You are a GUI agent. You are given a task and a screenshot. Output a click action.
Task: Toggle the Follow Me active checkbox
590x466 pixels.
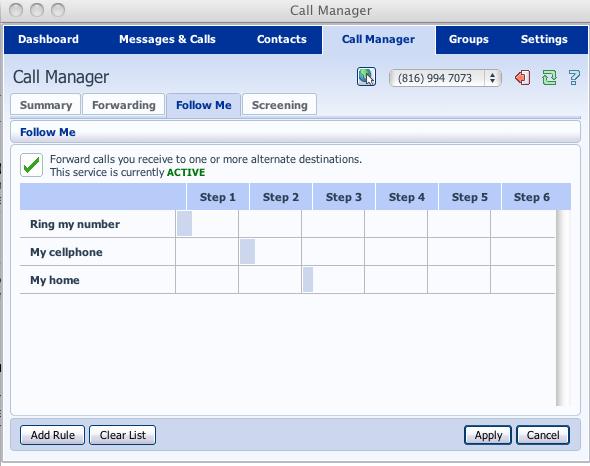coord(31,165)
